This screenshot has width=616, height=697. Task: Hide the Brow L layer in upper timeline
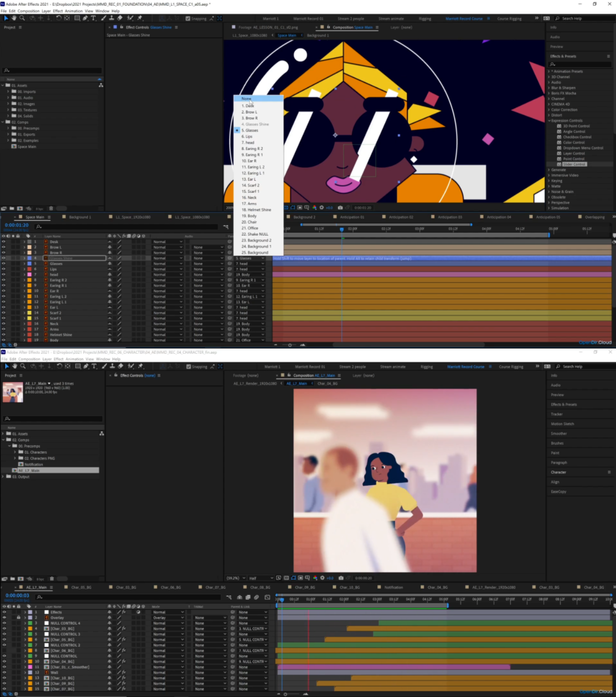click(x=3, y=247)
